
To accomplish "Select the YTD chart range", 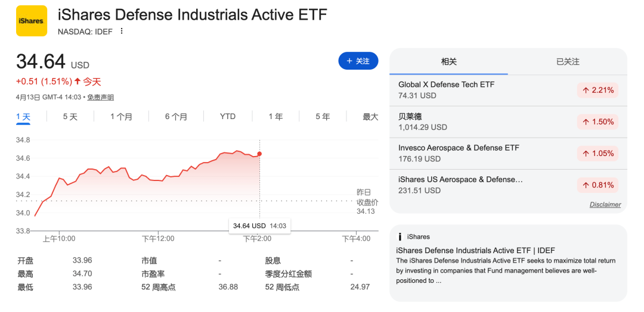I will (x=228, y=117).
